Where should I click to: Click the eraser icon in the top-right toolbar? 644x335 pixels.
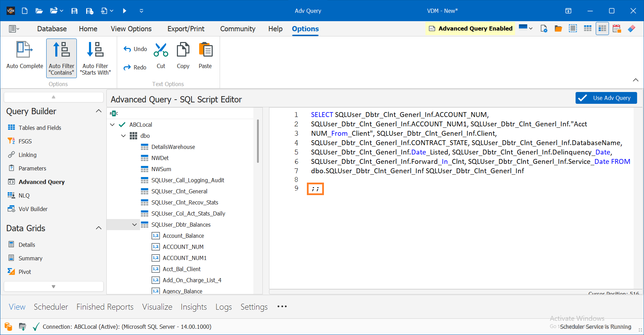[x=632, y=28]
